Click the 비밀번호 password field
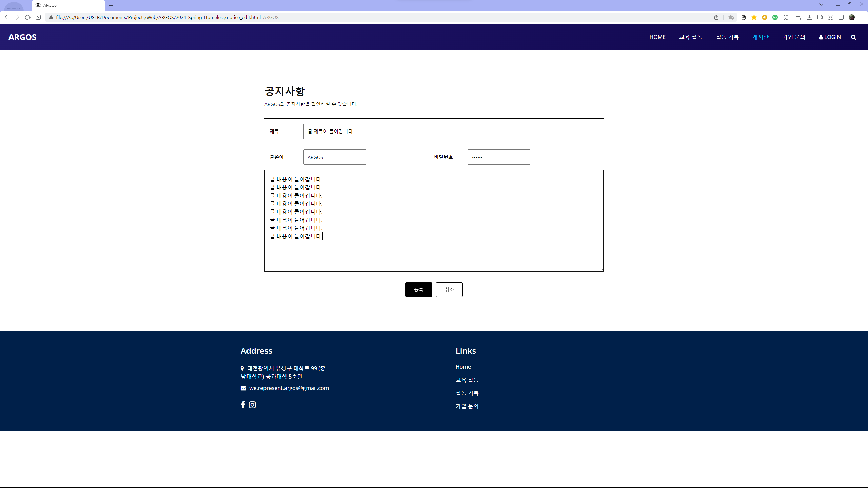 (499, 157)
